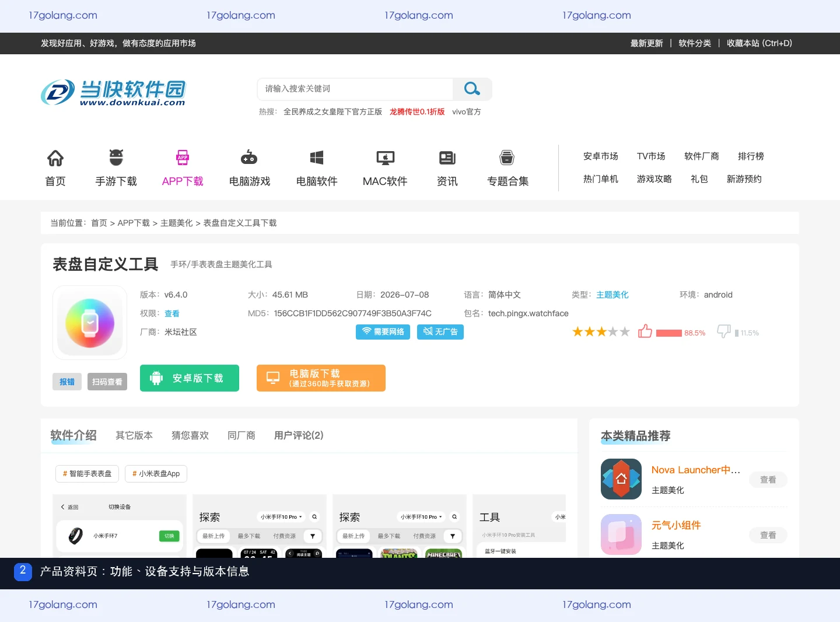Click 查看 button for 元气小组件
This screenshot has width=840, height=622.
pyautogui.click(x=768, y=535)
